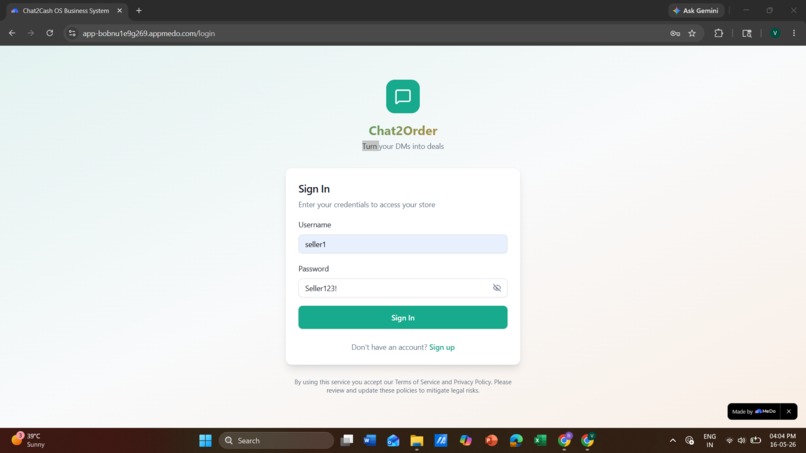Open the Sign up link

[x=442, y=347]
